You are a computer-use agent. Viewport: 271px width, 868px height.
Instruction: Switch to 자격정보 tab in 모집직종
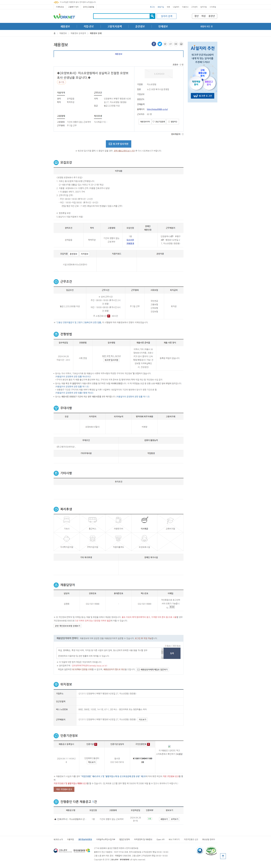pos(85,254)
